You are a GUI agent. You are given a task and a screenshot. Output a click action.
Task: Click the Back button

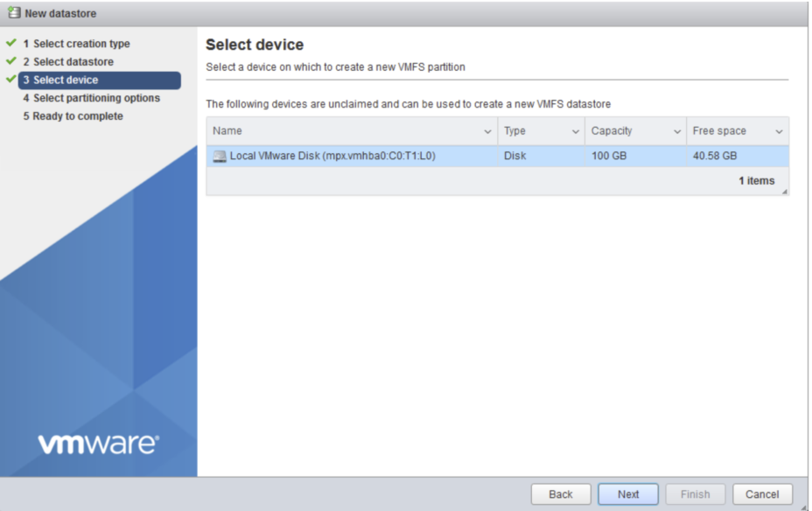pos(560,493)
